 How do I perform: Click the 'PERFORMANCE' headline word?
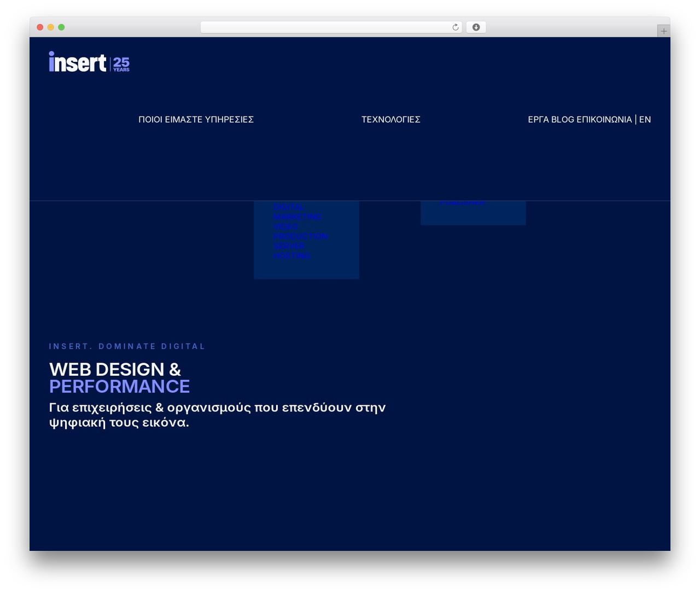tap(119, 386)
